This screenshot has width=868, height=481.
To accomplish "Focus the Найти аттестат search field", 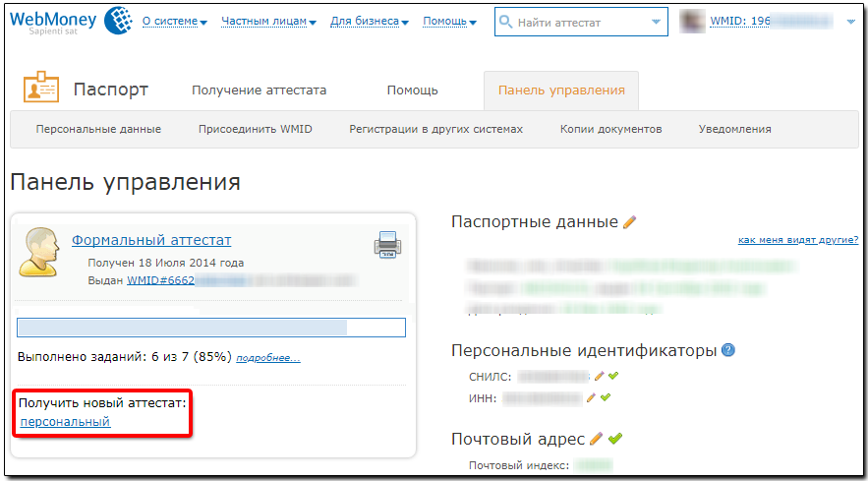I will pyautogui.click(x=581, y=23).
